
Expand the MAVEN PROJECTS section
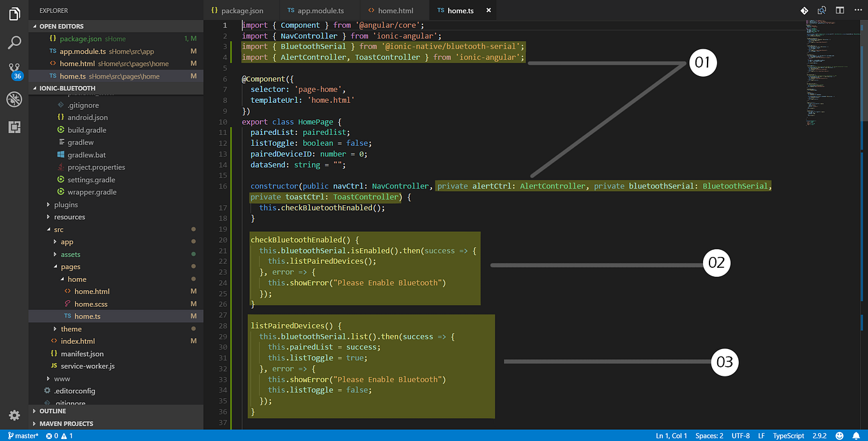(x=66, y=423)
